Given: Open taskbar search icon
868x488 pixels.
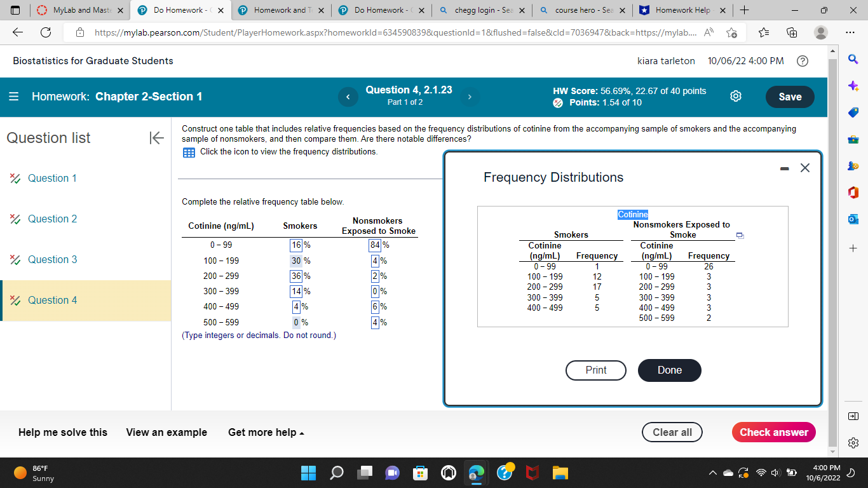Looking at the screenshot, I should (337, 473).
